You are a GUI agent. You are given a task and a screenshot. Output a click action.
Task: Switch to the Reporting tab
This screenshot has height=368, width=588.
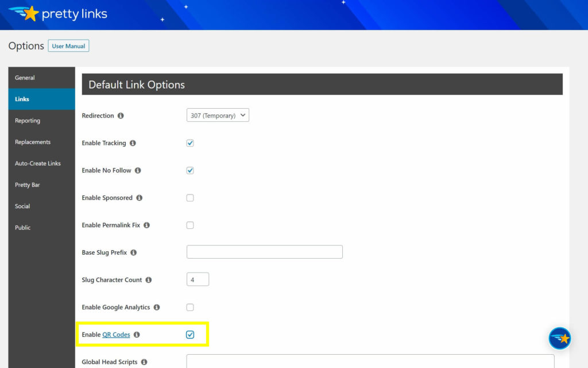click(27, 121)
